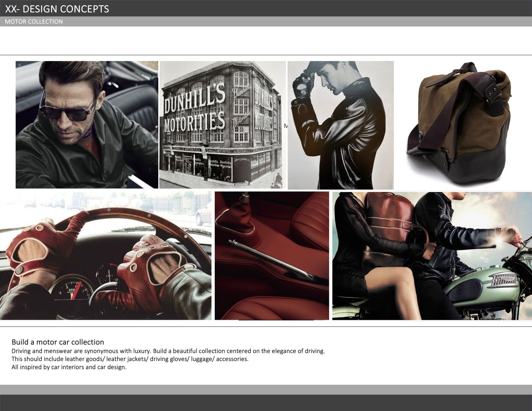Click the man in sunglasses photo
Screen dimensions: 532x411
click(87, 125)
